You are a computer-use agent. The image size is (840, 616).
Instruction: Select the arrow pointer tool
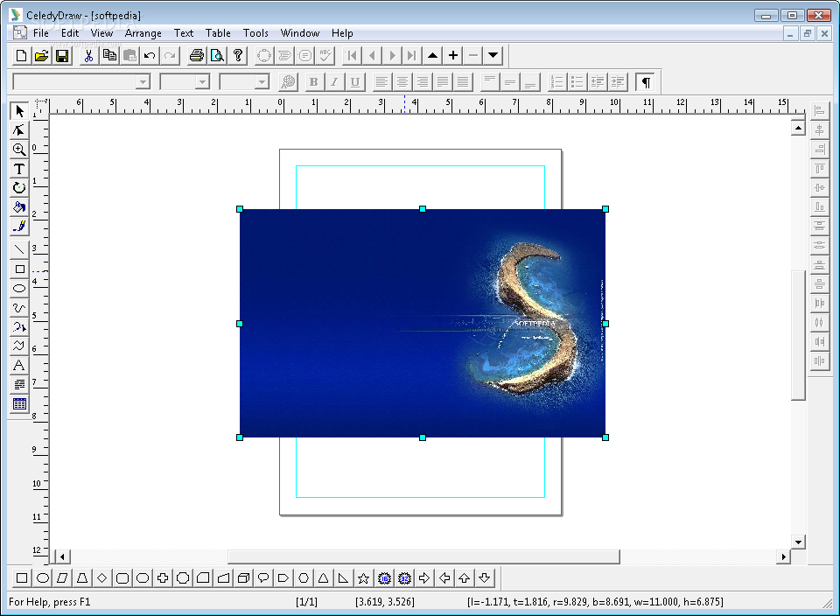coord(19,111)
